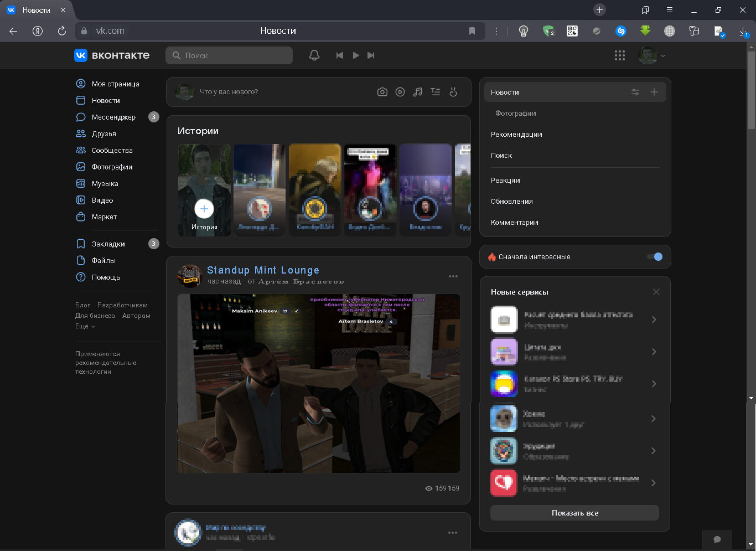756x551 pixels.
Task: Add new tab with plus in Новости panel
Action: pyautogui.click(x=654, y=92)
